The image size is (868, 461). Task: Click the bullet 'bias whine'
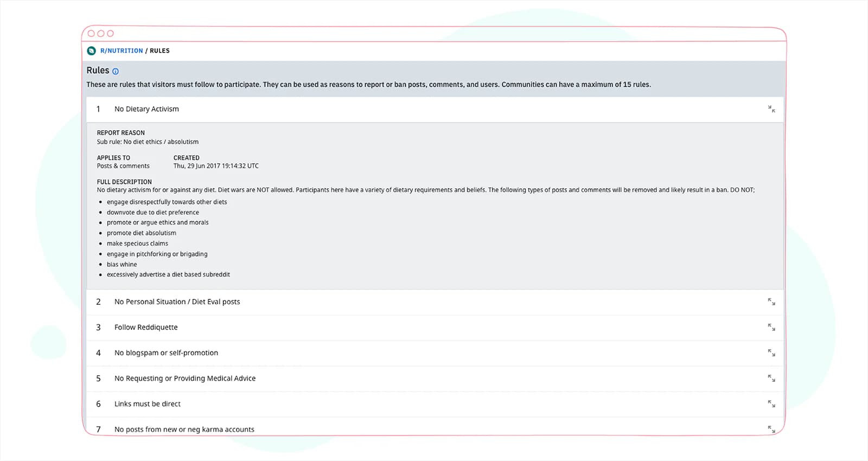122,265
